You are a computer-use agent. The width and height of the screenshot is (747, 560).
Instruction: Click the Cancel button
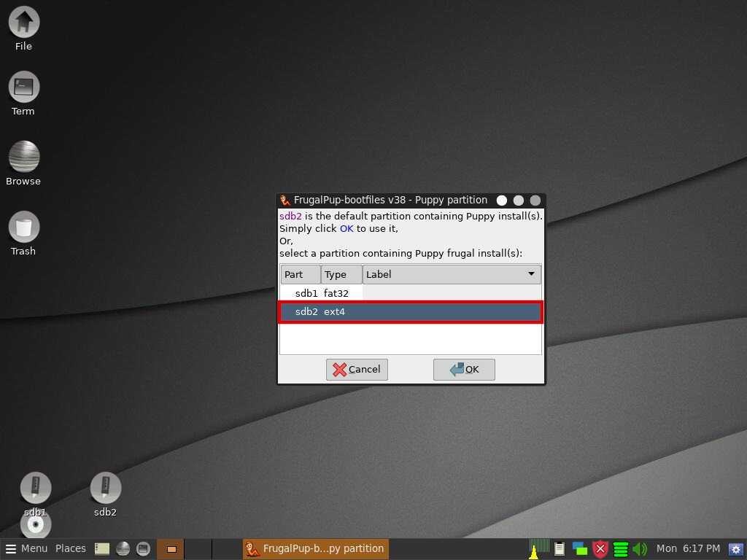coord(357,370)
